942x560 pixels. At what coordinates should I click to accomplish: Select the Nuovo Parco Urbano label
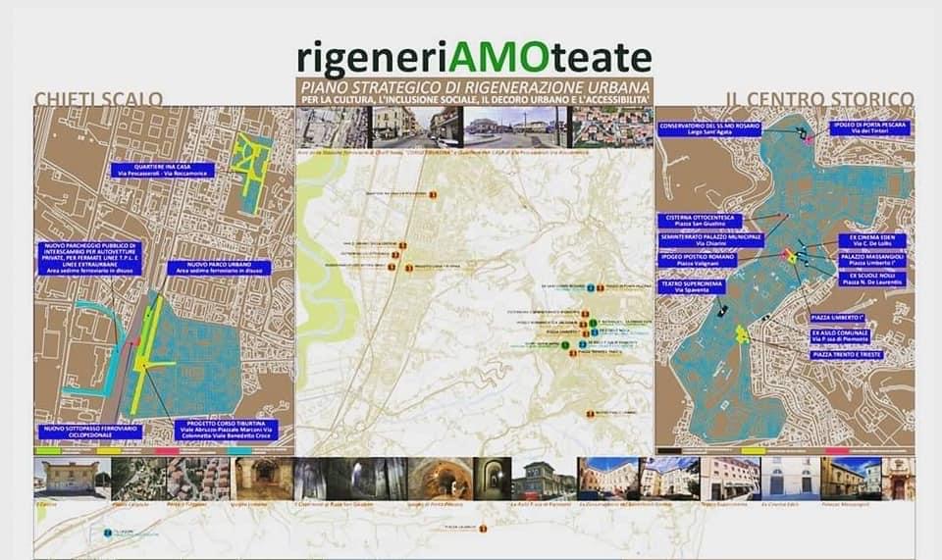pos(205,268)
